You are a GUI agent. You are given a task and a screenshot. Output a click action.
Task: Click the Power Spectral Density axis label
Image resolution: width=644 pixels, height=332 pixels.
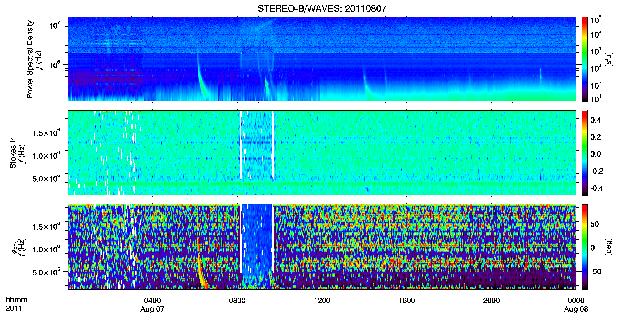pyautogui.click(x=30, y=59)
